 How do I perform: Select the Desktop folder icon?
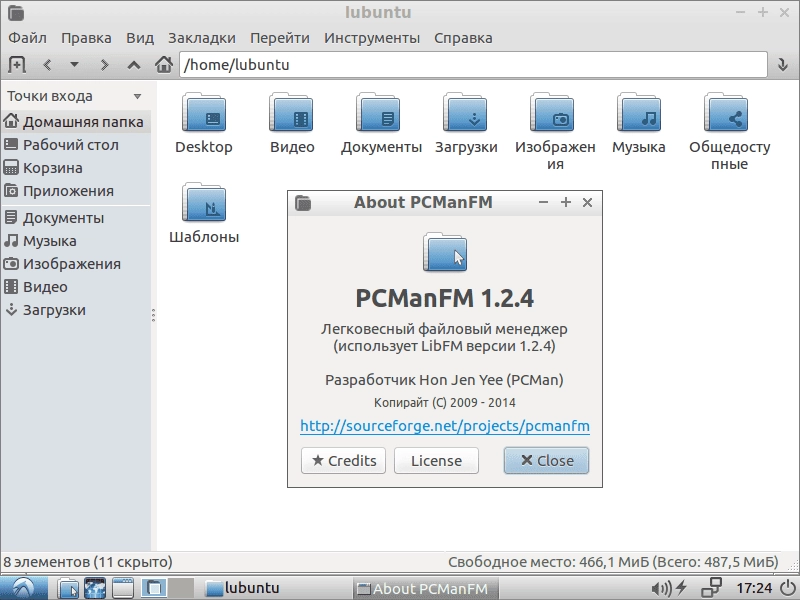204,113
